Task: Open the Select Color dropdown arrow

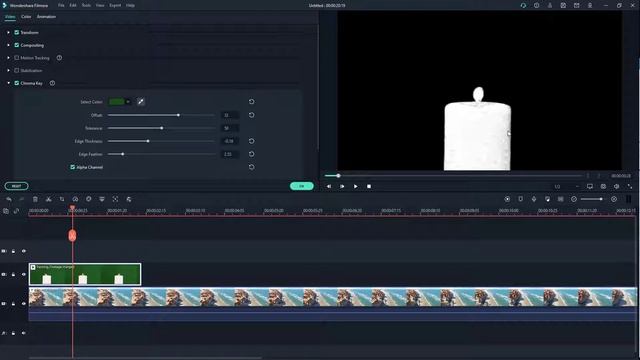Action: pyautogui.click(x=128, y=102)
